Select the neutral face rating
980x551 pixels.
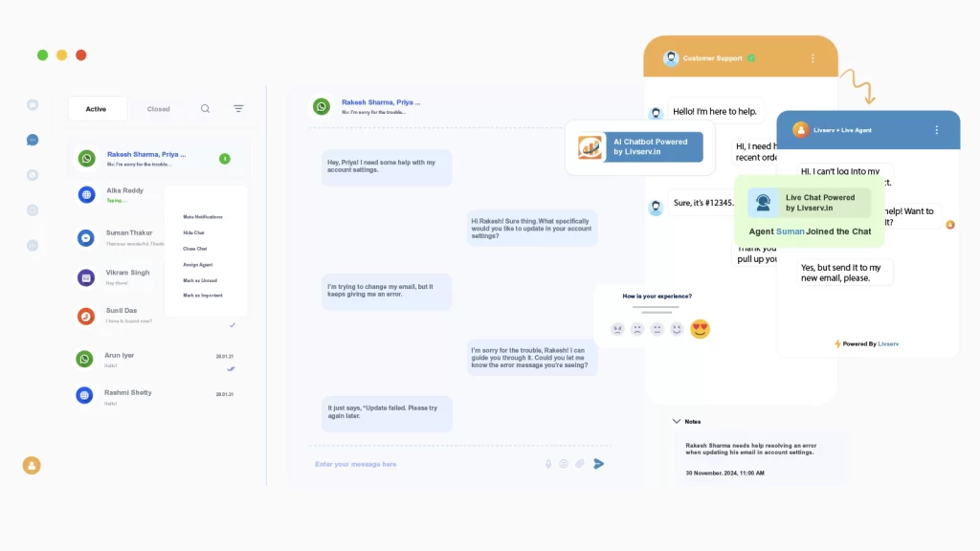tap(657, 329)
